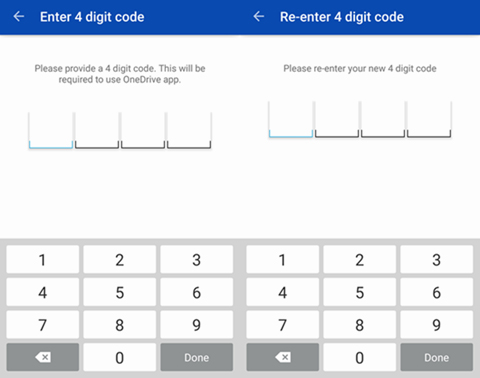The height and width of the screenshot is (378, 480).
Task: Tap digit 2 on right keypad
Action: [360, 260]
